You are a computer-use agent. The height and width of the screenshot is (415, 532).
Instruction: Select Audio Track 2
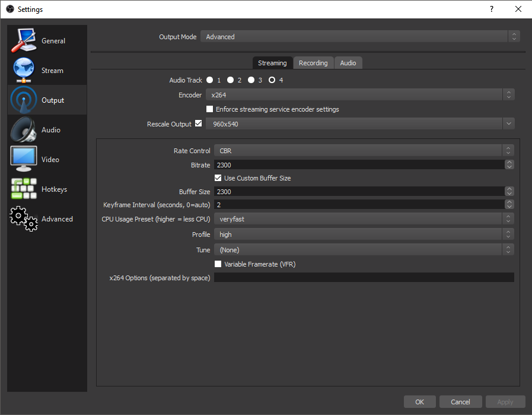click(x=230, y=80)
